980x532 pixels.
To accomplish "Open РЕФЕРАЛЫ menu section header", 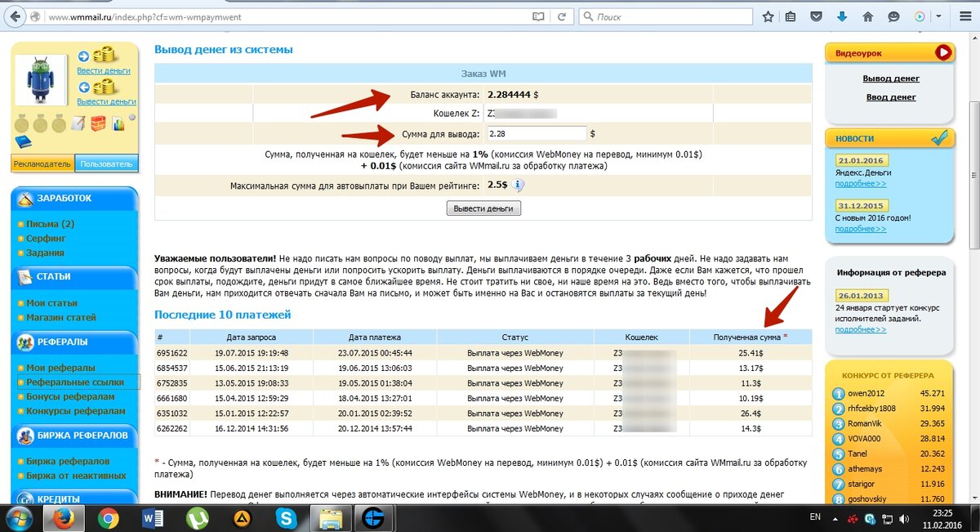I will 75,342.
